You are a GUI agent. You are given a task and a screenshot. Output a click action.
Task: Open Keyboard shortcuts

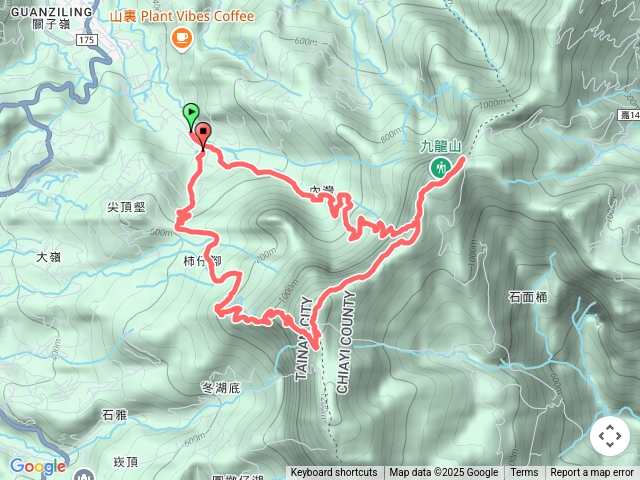pyautogui.click(x=334, y=473)
